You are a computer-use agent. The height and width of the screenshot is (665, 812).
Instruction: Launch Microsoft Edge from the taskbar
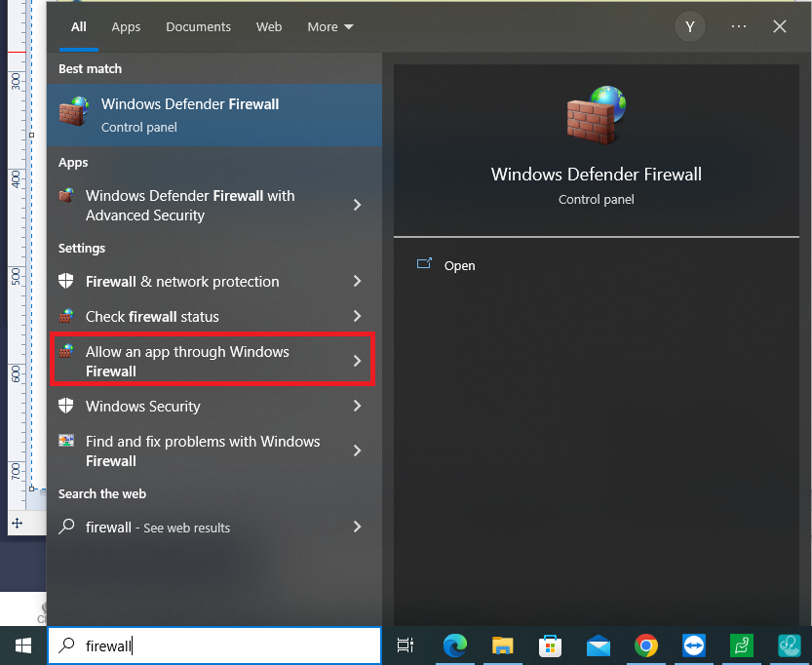pos(454,645)
